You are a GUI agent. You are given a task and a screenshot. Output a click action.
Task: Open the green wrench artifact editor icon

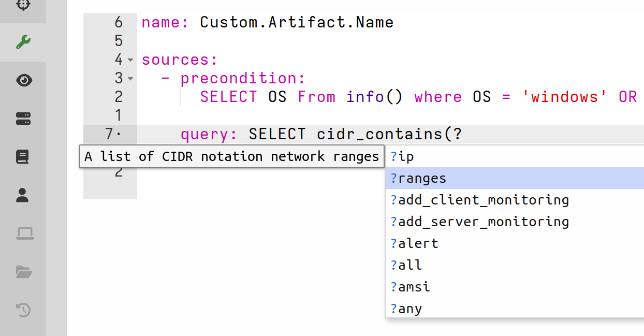tap(23, 42)
